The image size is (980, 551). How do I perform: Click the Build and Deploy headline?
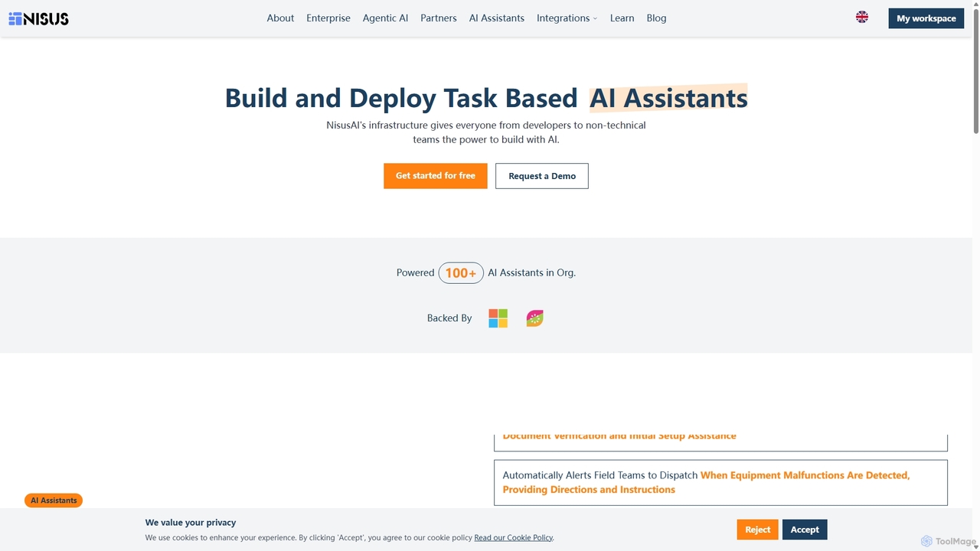486,99
